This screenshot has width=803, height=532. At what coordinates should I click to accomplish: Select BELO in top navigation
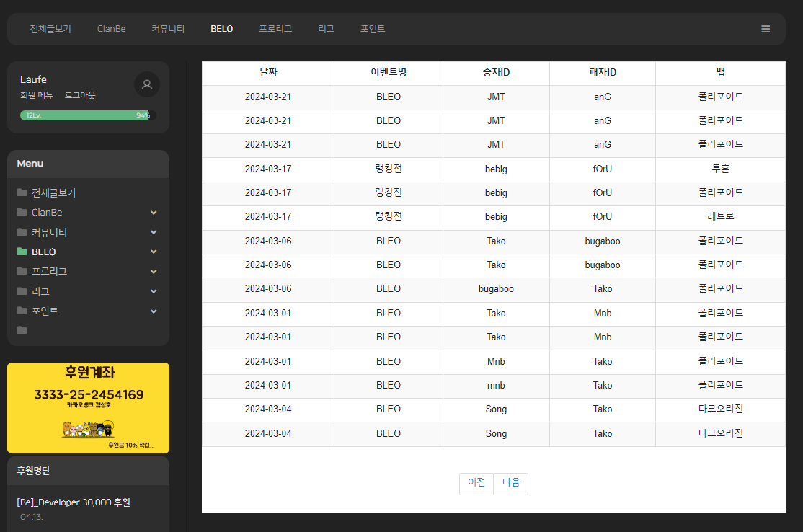tap(222, 29)
